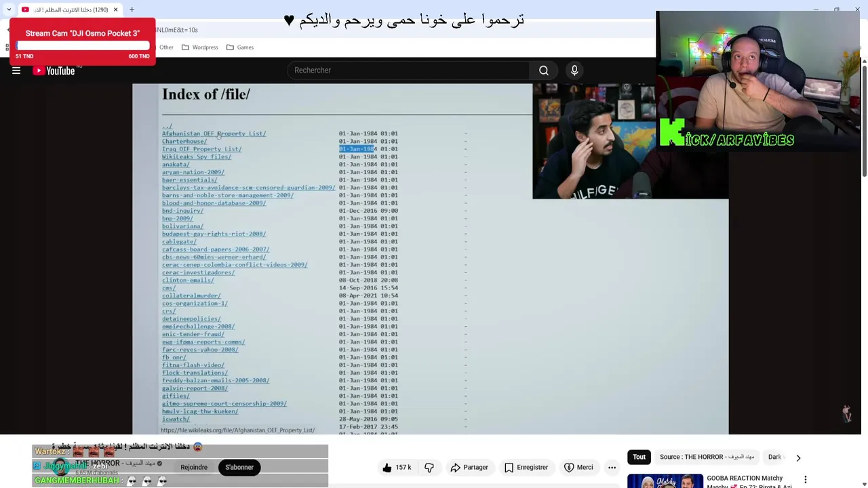Click the Index of /file/ heading in video
Viewport: 868px width, 488px height.
206,94
